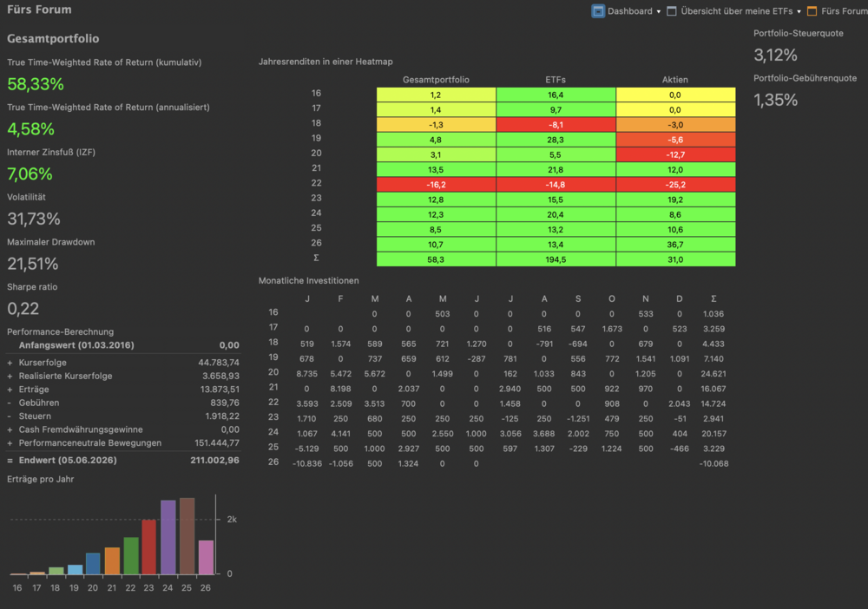The width and height of the screenshot is (868, 609).
Task: Click the orange Fürs Forum icon
Action: [x=812, y=11]
